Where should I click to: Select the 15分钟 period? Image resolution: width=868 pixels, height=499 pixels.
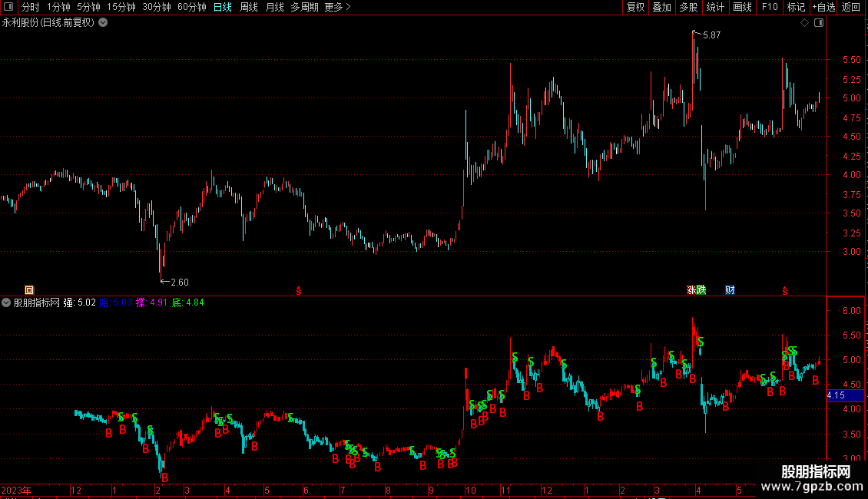(121, 7)
